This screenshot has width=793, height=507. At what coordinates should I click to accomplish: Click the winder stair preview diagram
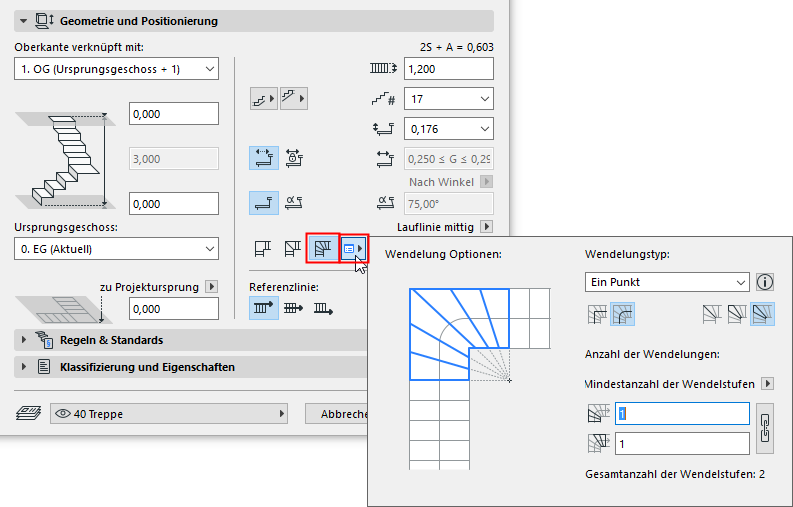479,378
